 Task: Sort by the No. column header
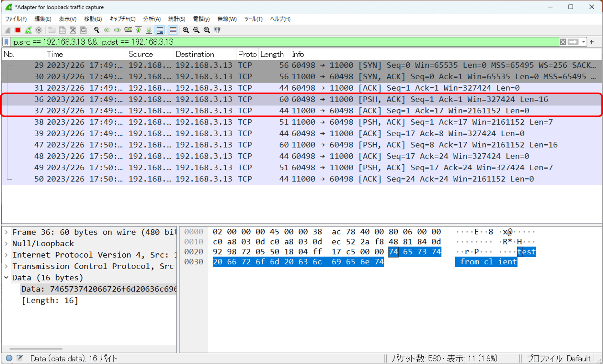(x=23, y=54)
